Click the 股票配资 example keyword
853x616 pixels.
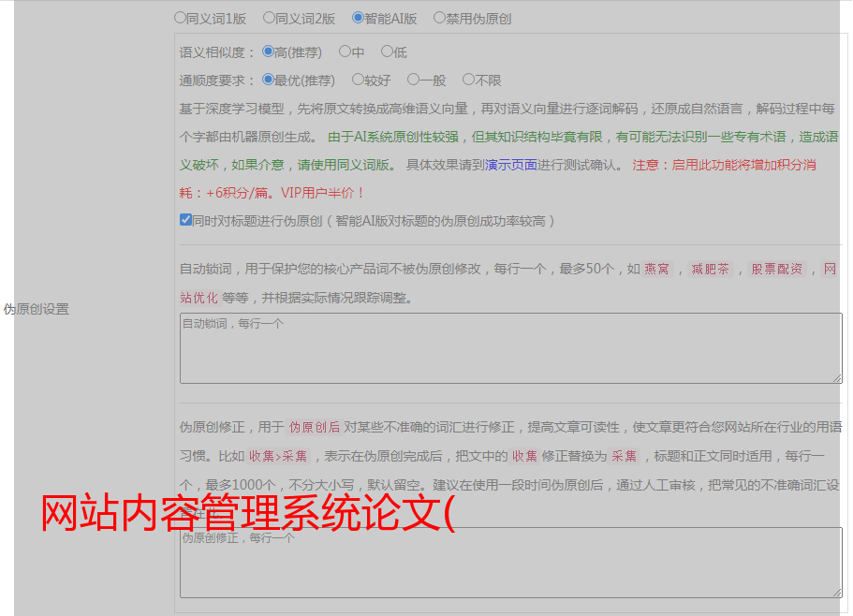777,269
